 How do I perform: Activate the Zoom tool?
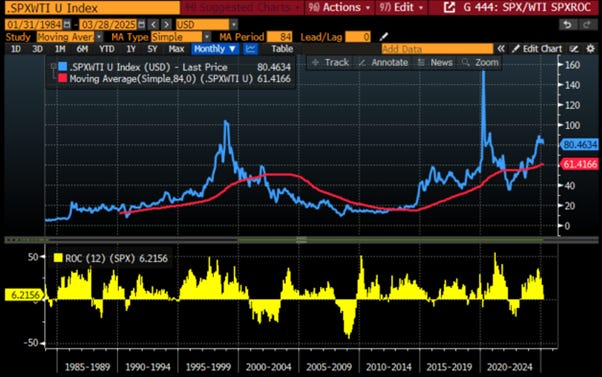tap(480, 62)
